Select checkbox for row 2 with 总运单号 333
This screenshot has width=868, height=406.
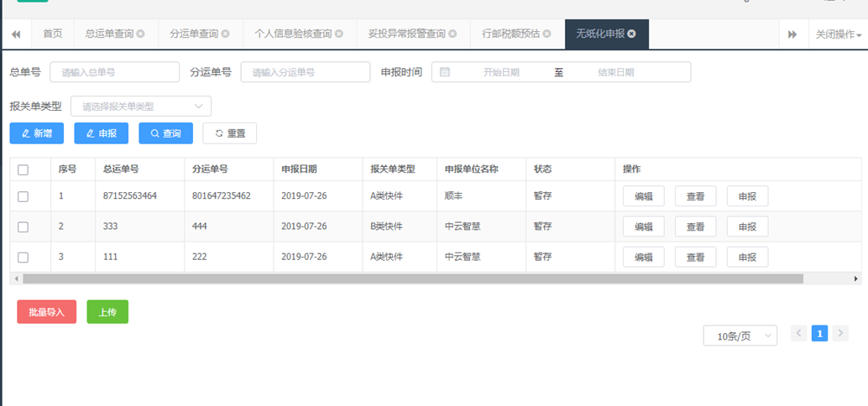[x=24, y=226]
